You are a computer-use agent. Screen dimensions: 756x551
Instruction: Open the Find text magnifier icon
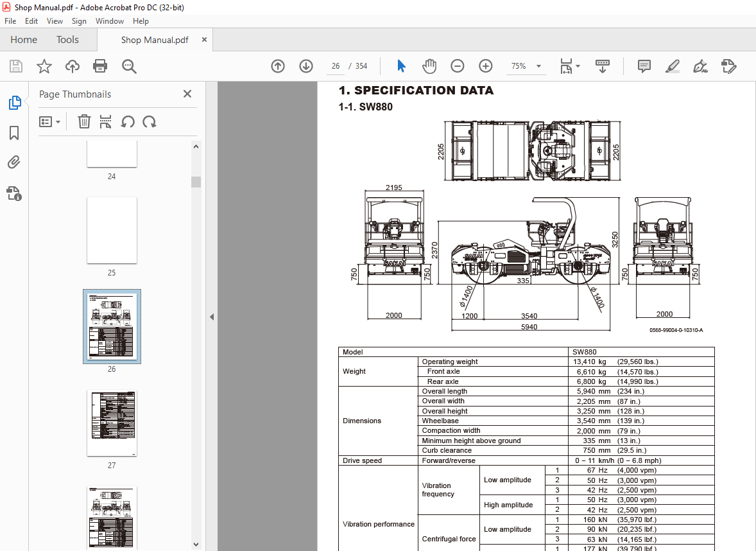tap(129, 66)
